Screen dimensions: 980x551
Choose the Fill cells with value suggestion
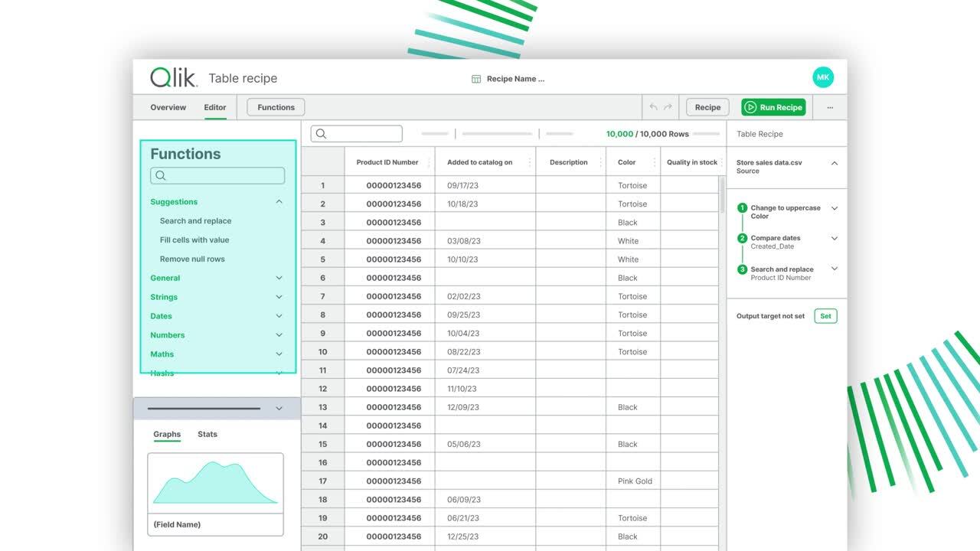click(194, 240)
